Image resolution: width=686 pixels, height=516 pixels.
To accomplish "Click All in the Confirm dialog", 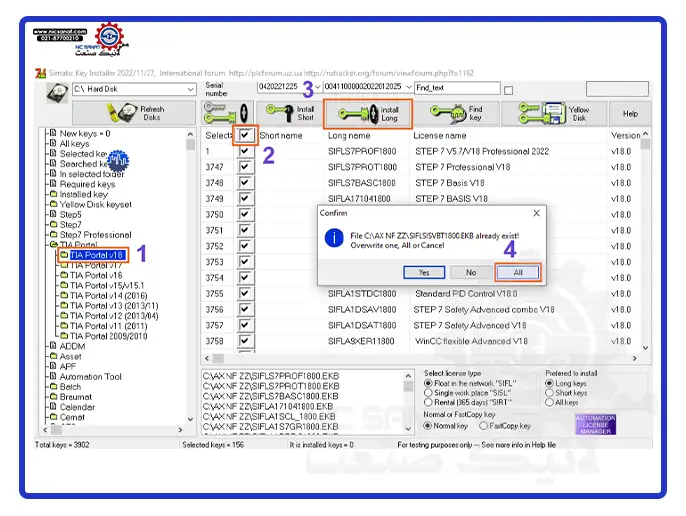I will [518, 272].
